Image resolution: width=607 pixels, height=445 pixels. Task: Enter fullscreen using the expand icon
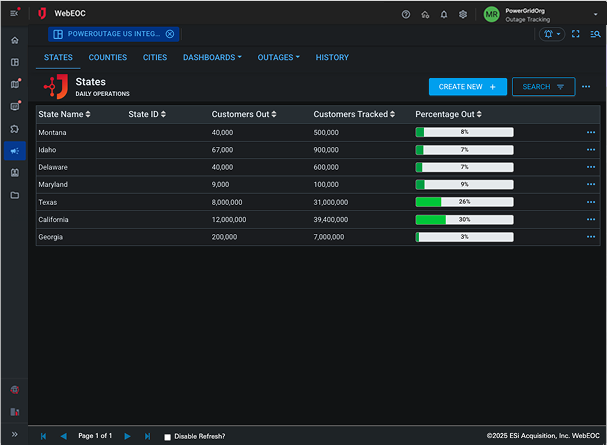(576, 34)
